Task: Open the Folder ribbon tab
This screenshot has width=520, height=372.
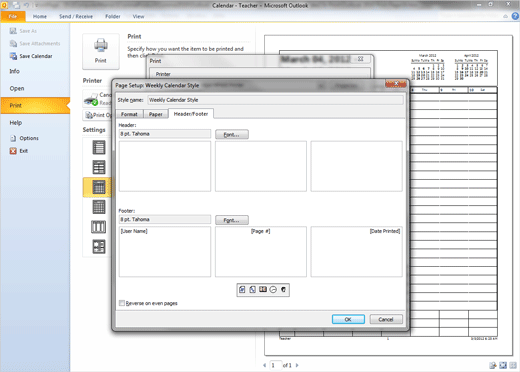Action: click(x=113, y=16)
